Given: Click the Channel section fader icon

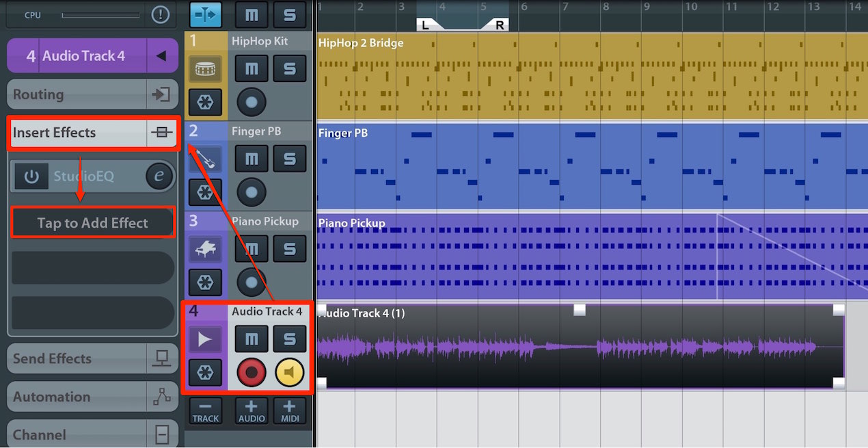Looking at the screenshot, I should pyautogui.click(x=161, y=434).
